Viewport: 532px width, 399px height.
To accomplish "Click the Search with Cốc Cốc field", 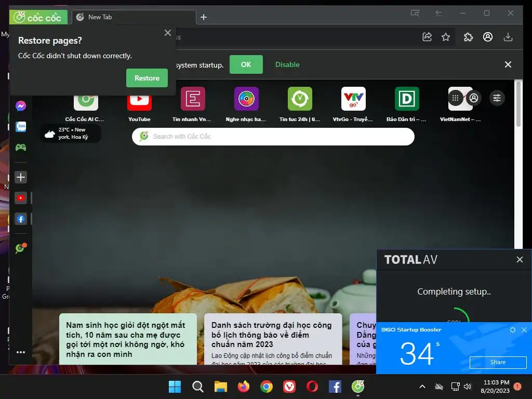I will click(x=273, y=137).
